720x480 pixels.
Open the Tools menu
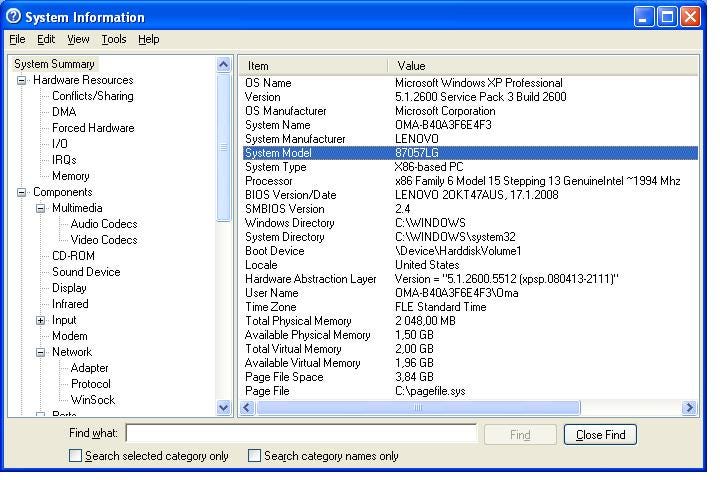pos(113,40)
